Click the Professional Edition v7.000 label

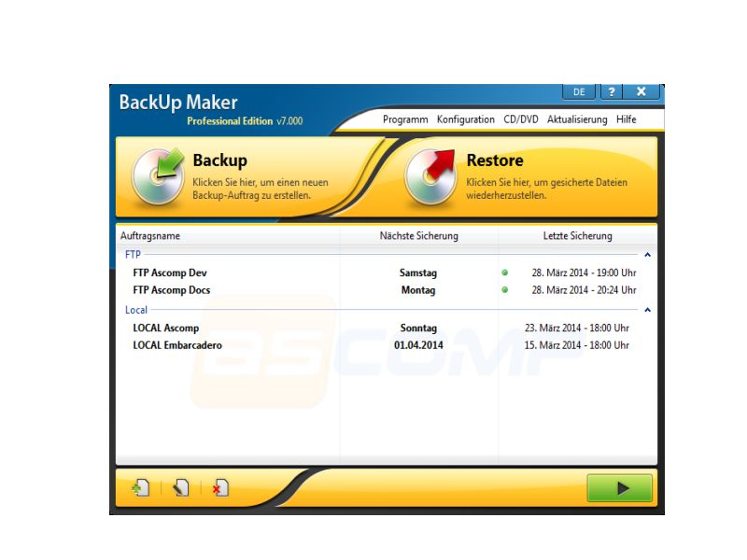click(245, 121)
